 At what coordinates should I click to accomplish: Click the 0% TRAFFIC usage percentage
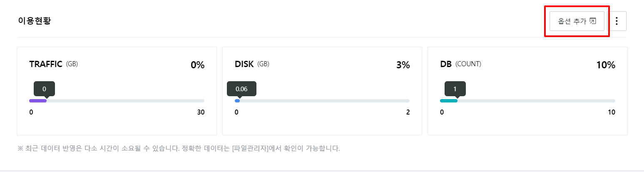click(x=197, y=65)
